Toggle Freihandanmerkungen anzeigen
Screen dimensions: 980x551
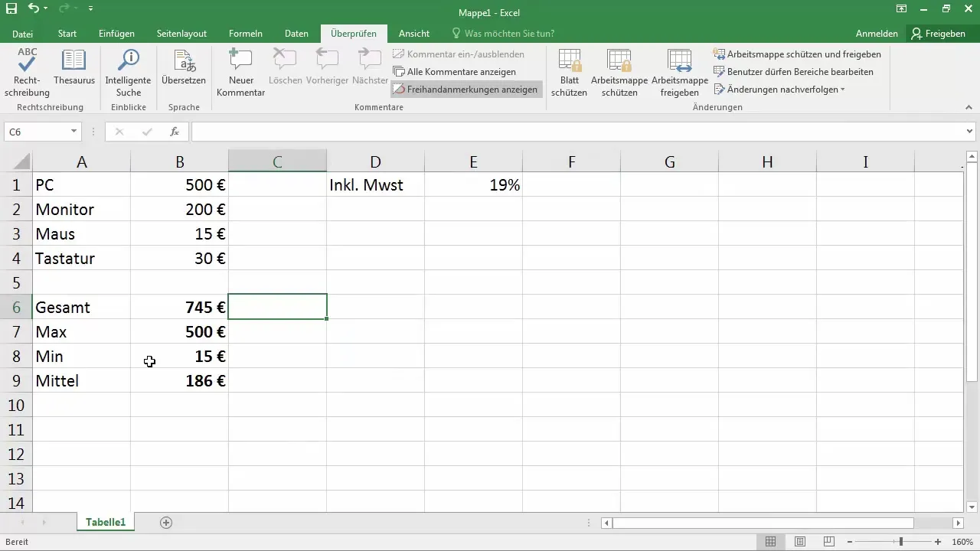(x=465, y=90)
